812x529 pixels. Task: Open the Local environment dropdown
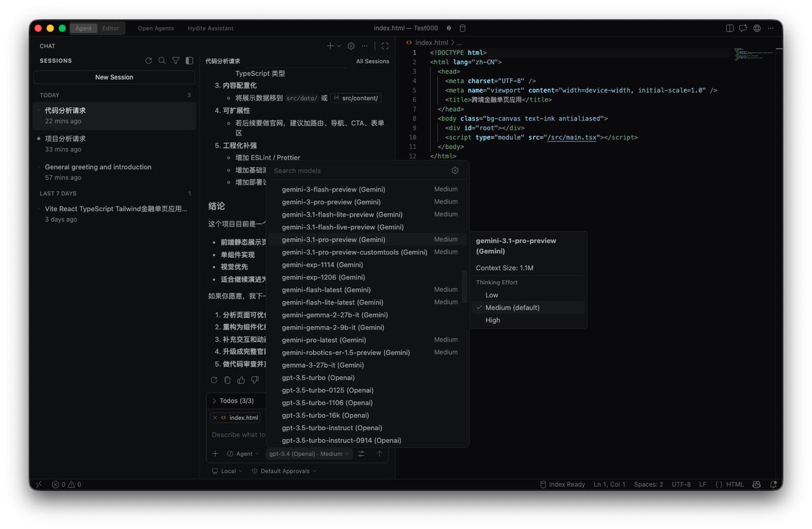coord(227,471)
